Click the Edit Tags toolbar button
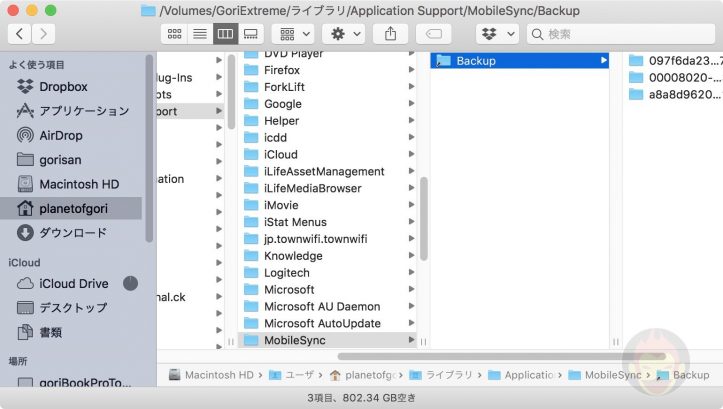Image resolution: width=723 pixels, height=409 pixels. pos(433,34)
